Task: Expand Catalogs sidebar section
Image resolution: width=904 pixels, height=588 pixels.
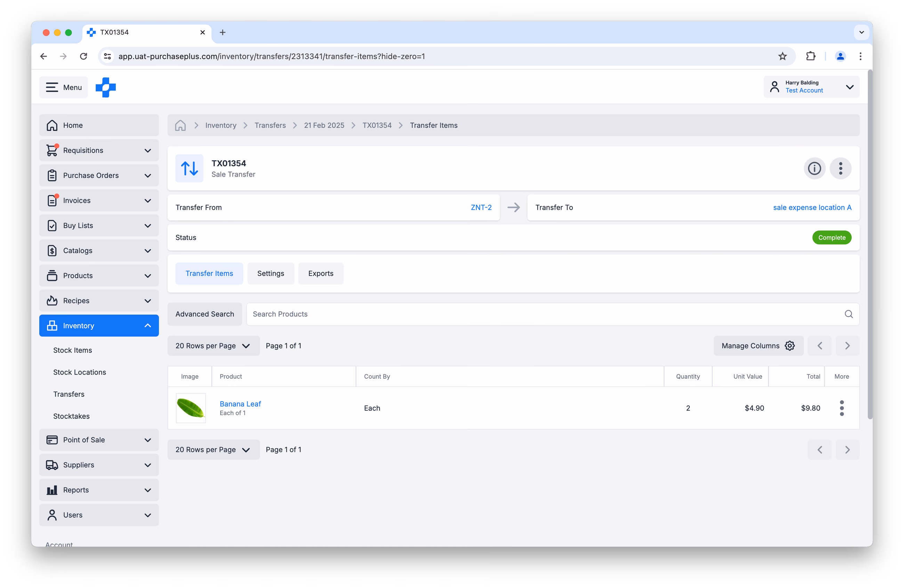Action: point(99,251)
